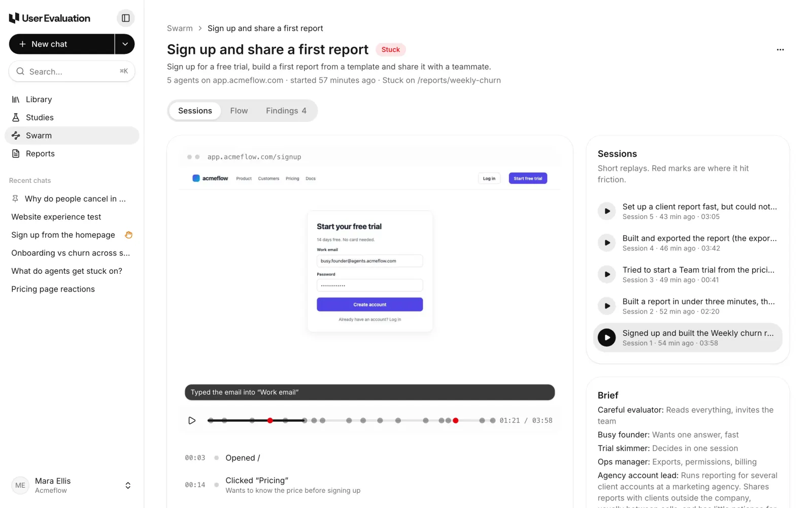Click the acmeflow logo in the preview
Screen dimensions: 812x508
[210, 178]
